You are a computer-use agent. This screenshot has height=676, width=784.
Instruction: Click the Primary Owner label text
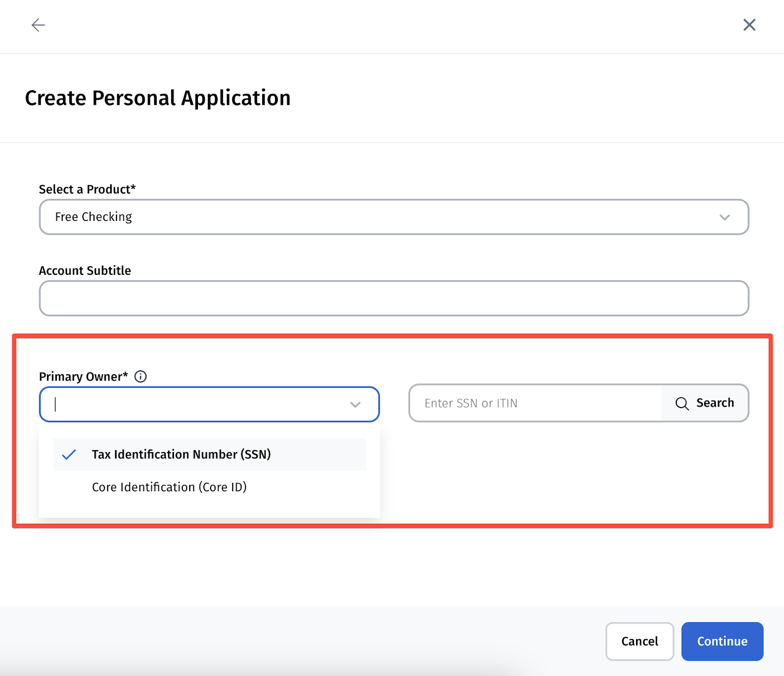click(83, 377)
